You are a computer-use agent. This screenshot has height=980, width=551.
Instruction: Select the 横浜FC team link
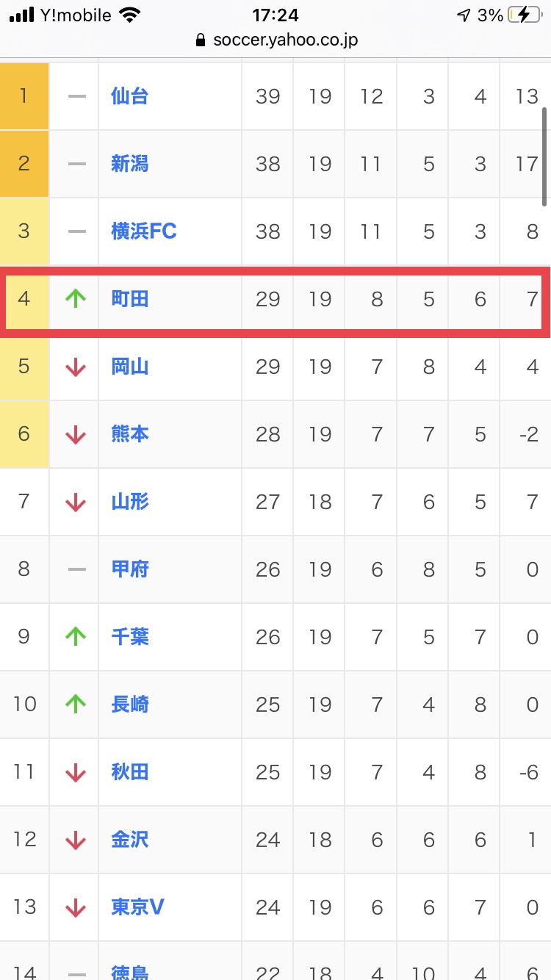coord(144,231)
